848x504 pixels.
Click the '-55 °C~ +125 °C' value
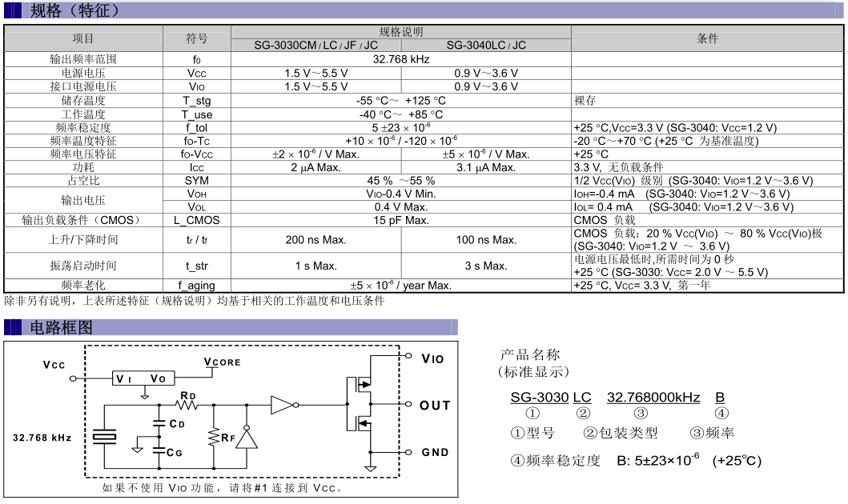pos(400,101)
